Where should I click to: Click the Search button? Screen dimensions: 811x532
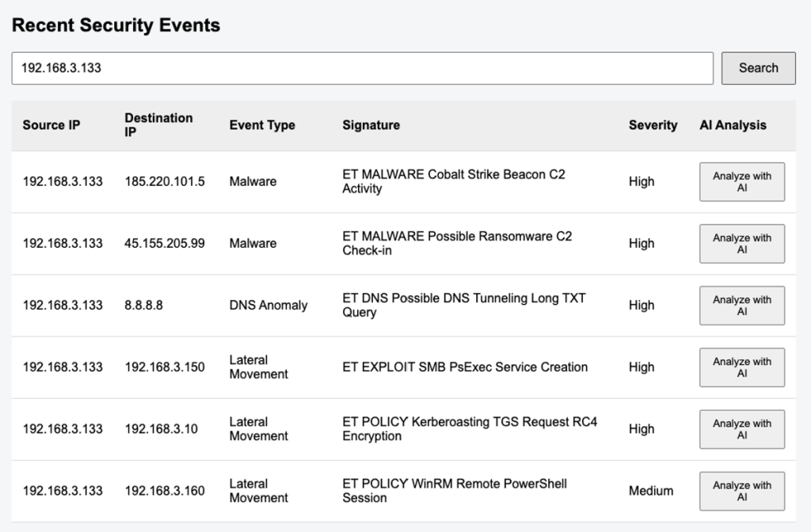tap(758, 68)
